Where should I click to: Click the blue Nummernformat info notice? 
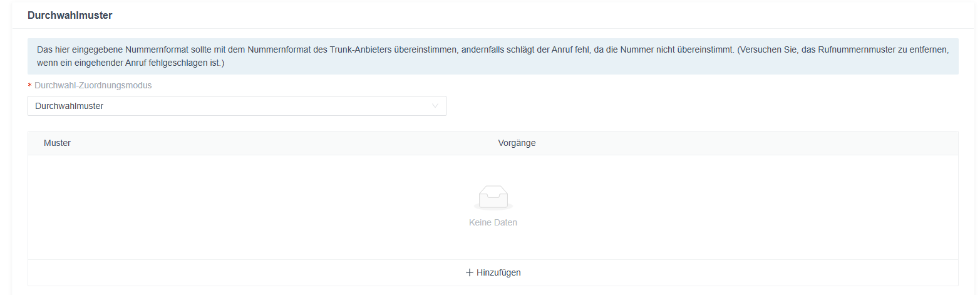tap(493, 56)
